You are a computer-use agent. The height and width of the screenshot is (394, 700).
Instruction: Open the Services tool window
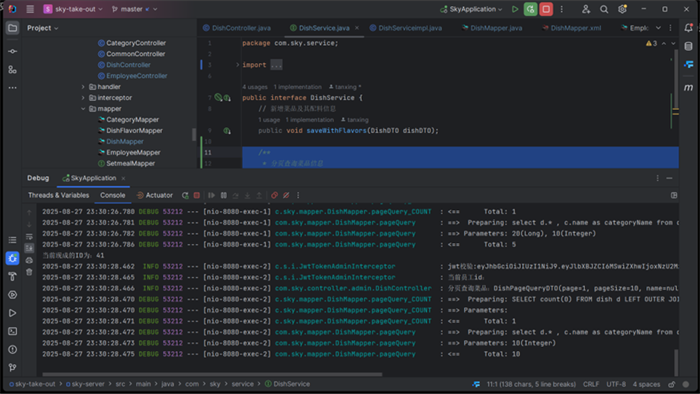click(x=12, y=295)
